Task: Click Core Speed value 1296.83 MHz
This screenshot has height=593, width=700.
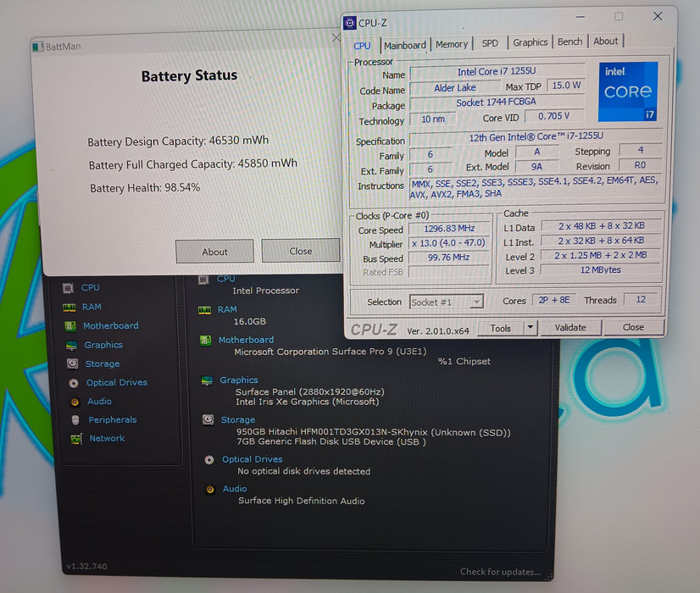Action: pyautogui.click(x=448, y=229)
